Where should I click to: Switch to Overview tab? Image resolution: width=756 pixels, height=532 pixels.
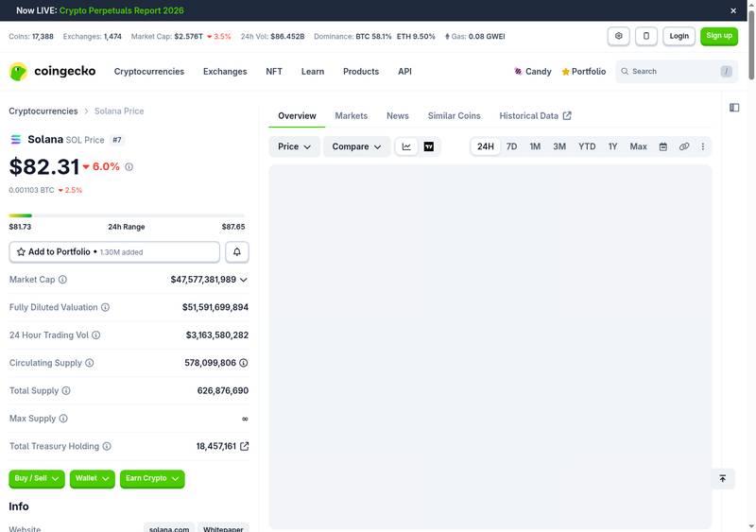[297, 116]
